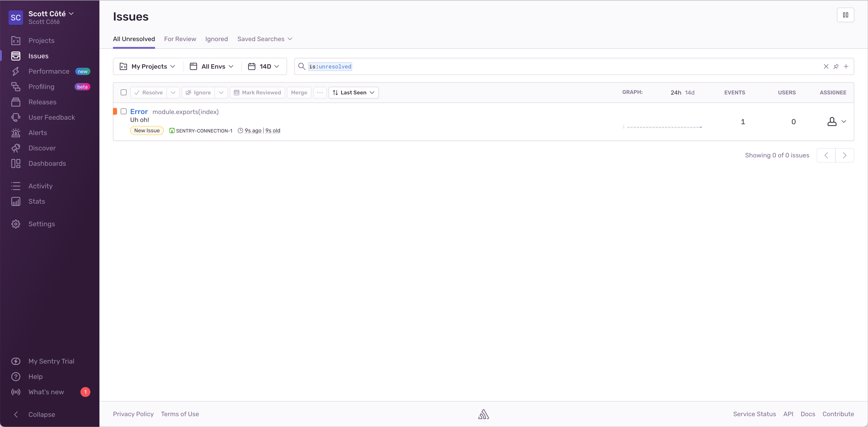Click the SC organization avatar
This screenshot has height=427, width=868.
(16, 18)
